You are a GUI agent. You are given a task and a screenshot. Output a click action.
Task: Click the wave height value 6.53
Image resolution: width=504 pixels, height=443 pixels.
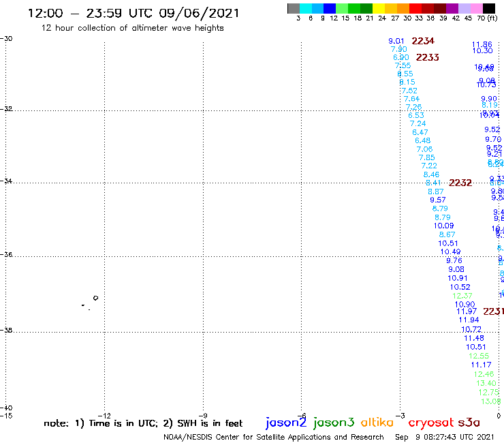point(416,115)
